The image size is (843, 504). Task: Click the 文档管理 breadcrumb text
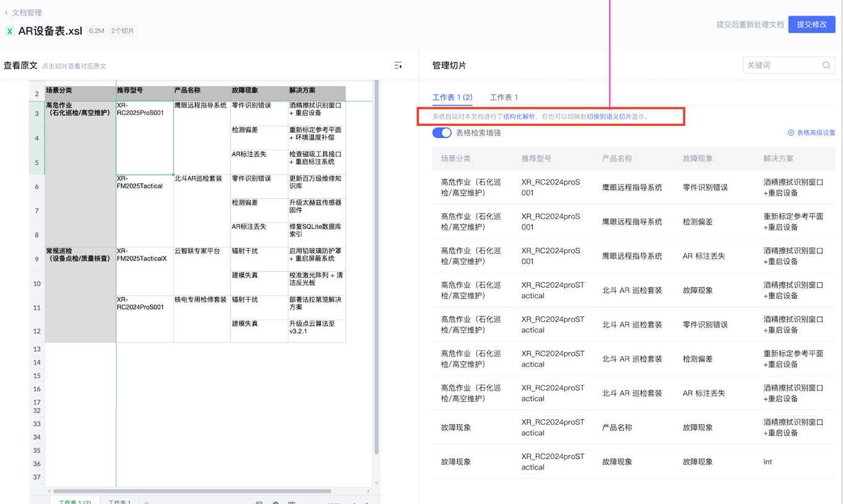[x=27, y=12]
